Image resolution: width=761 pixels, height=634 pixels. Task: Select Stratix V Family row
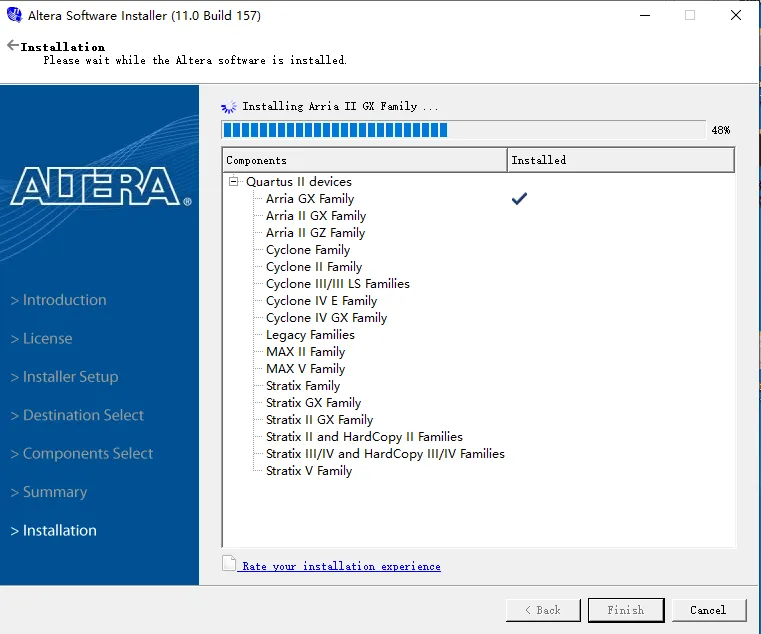(309, 470)
